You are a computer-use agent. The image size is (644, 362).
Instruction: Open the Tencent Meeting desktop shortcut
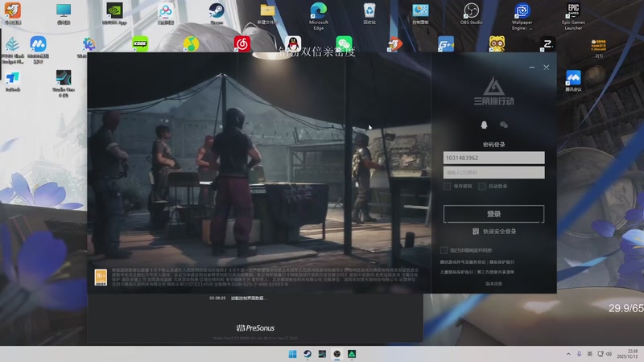573,80
